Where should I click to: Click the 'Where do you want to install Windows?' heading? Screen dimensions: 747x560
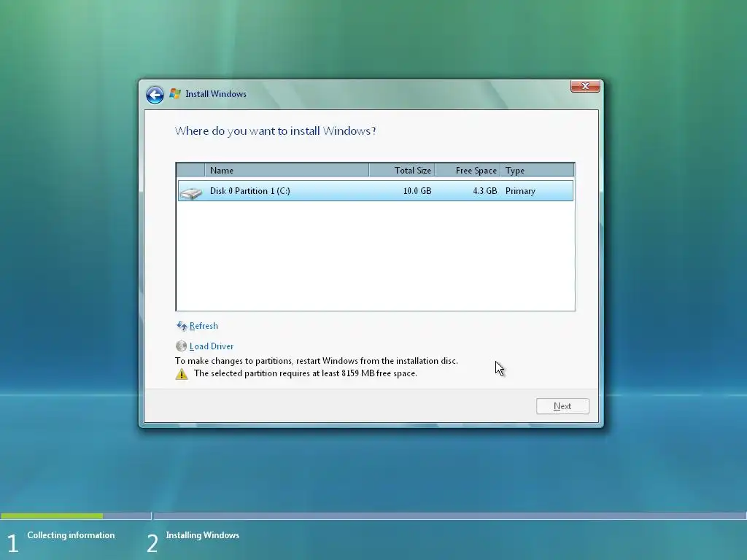pos(275,131)
